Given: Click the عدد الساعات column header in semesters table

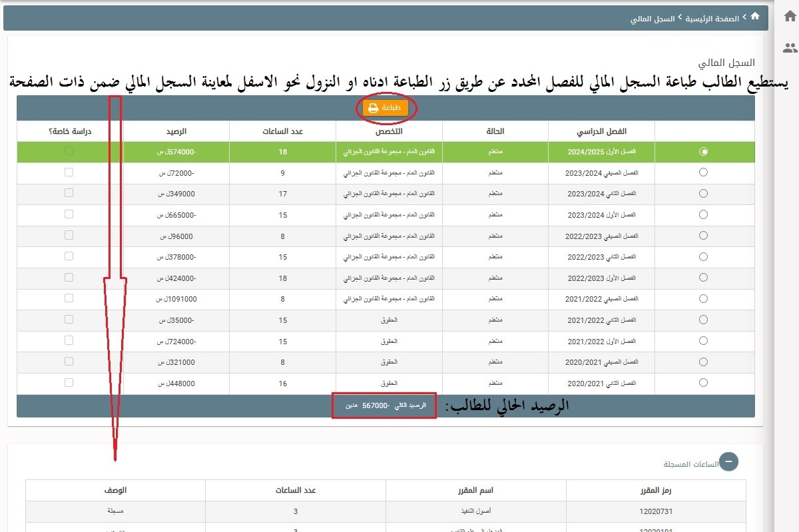Looking at the screenshot, I should click(x=282, y=131).
